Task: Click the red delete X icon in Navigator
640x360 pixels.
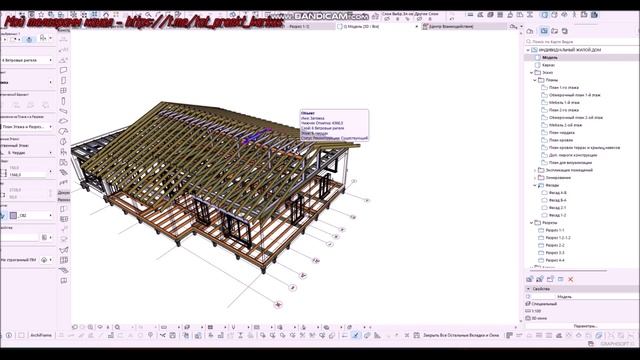Action: tap(571, 279)
